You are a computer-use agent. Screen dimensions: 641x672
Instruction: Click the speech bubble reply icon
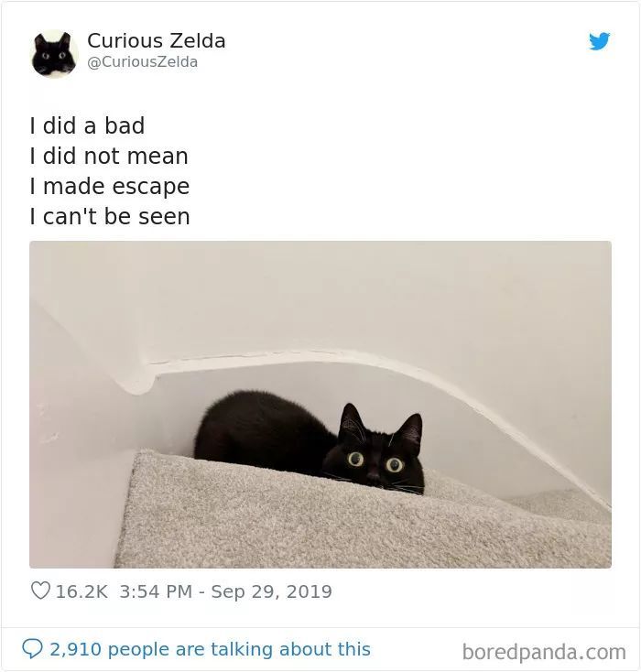coord(33,648)
